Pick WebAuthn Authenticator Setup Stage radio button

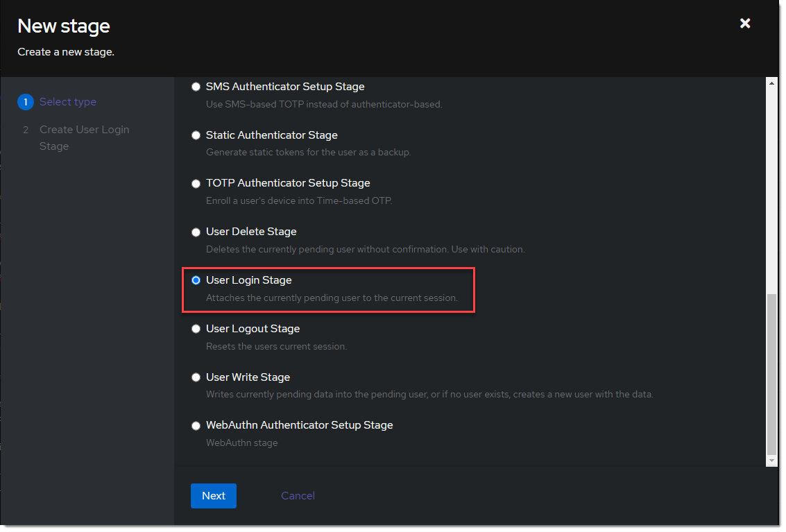pyautogui.click(x=196, y=426)
